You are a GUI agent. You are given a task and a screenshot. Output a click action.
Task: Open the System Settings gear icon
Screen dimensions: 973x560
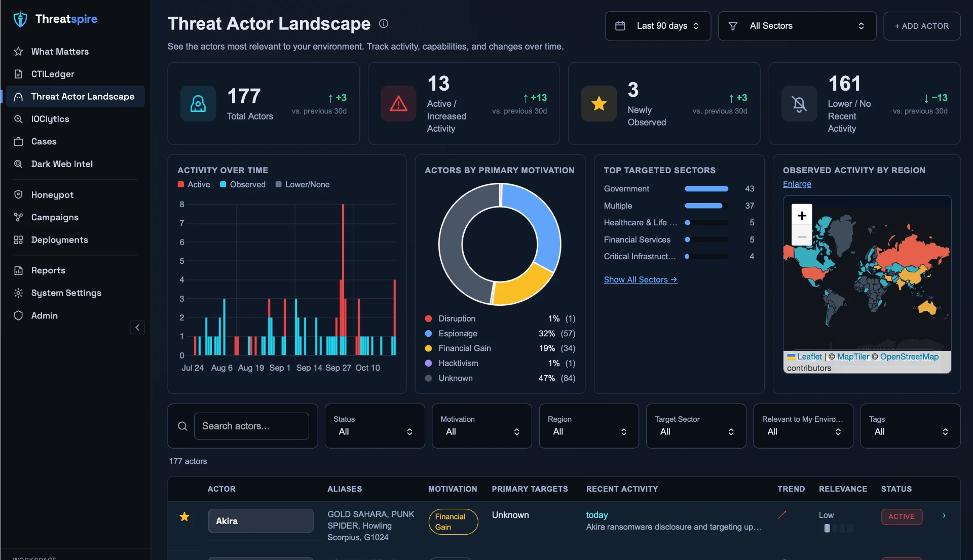pyautogui.click(x=18, y=293)
